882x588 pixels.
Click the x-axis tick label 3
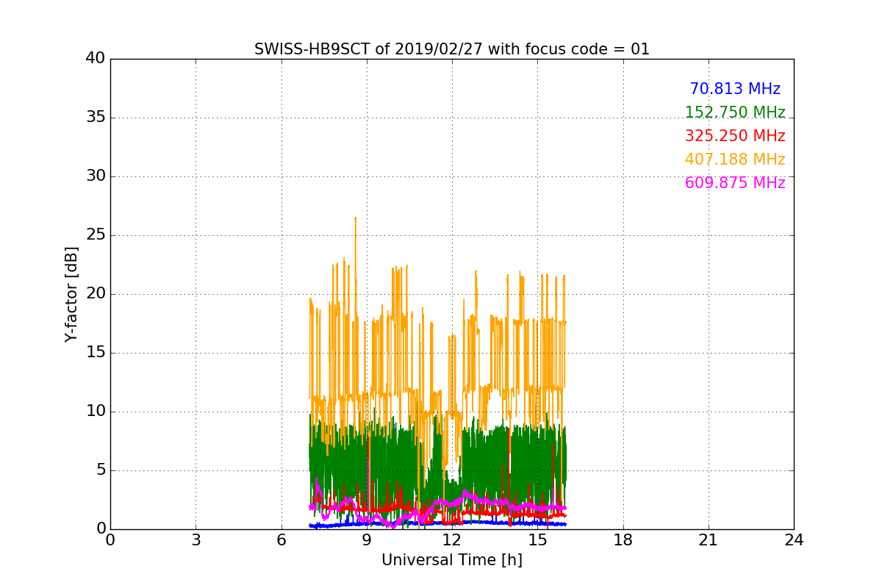tap(196, 539)
